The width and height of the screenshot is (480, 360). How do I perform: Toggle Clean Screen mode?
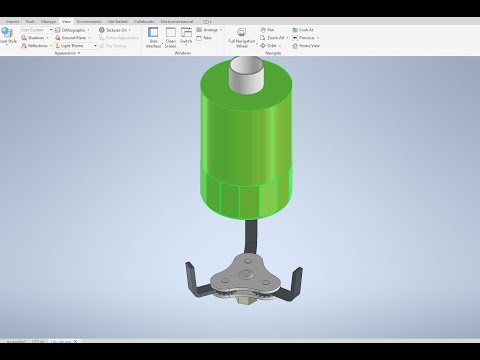point(170,37)
